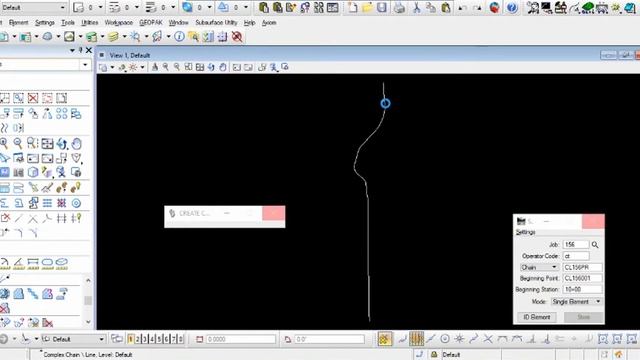
Task: Click the lock icon in status bar
Action: pyautogui.click(x=434, y=354)
